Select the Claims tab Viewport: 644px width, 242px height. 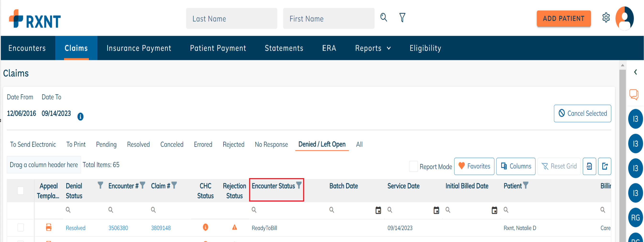[x=76, y=48]
